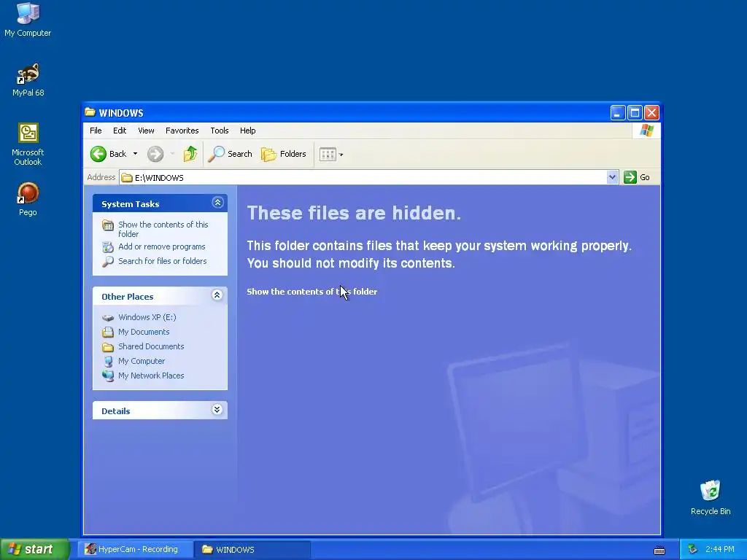The width and height of the screenshot is (747, 560).
Task: Click the WINDOWS taskbar button
Action: (x=252, y=549)
